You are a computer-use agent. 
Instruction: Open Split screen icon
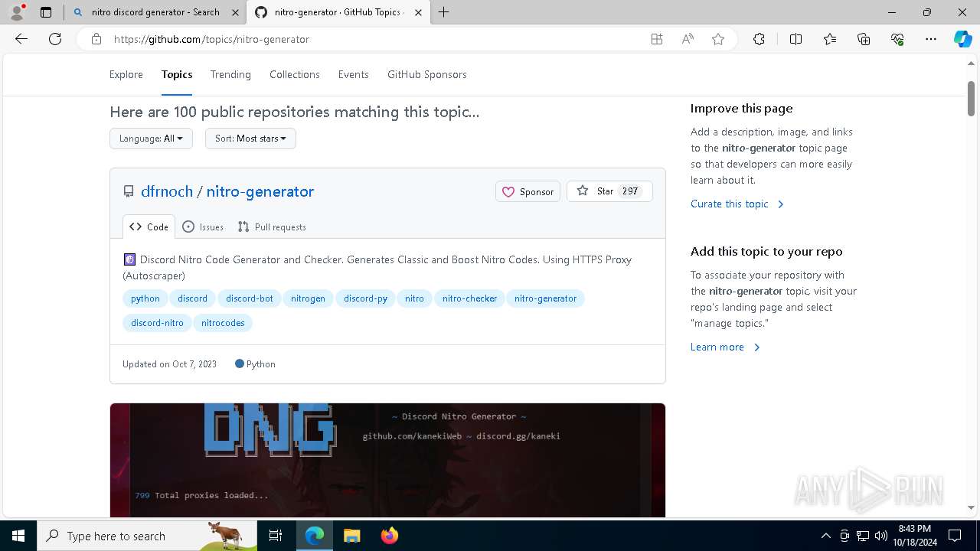795,39
